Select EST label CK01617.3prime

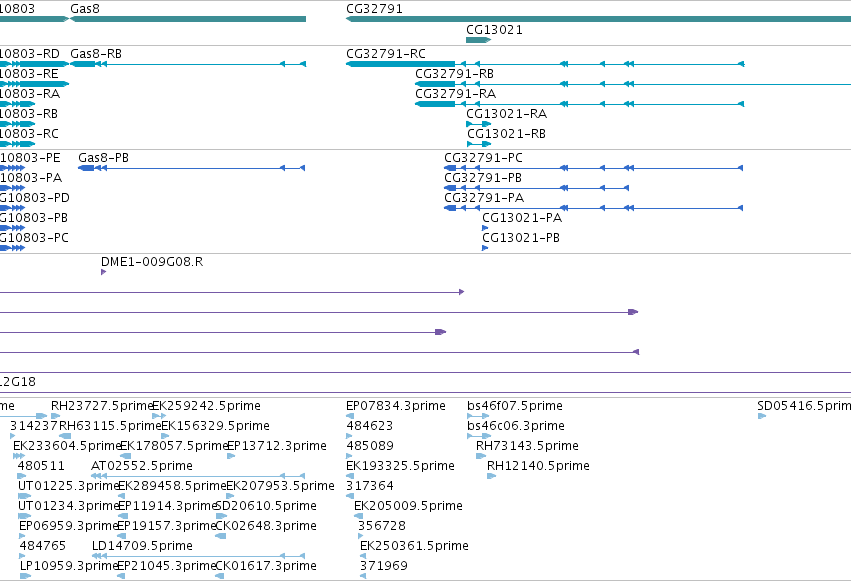[266, 566]
